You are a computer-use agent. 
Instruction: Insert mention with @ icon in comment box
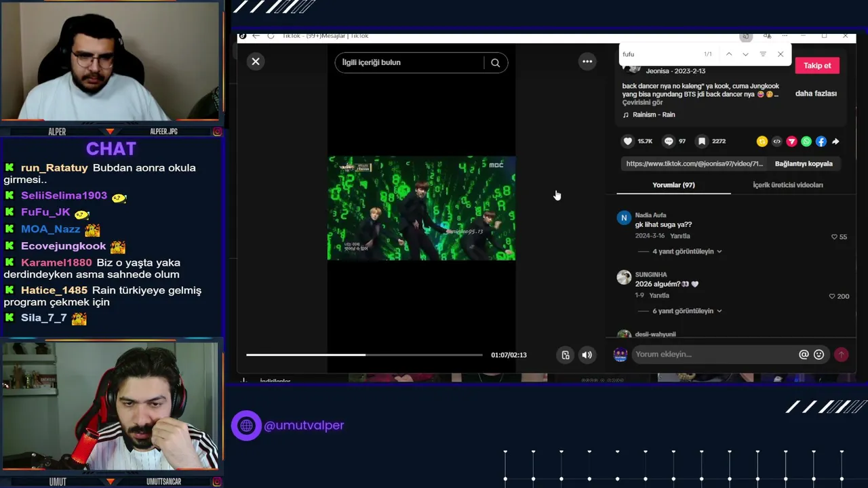[804, 354]
